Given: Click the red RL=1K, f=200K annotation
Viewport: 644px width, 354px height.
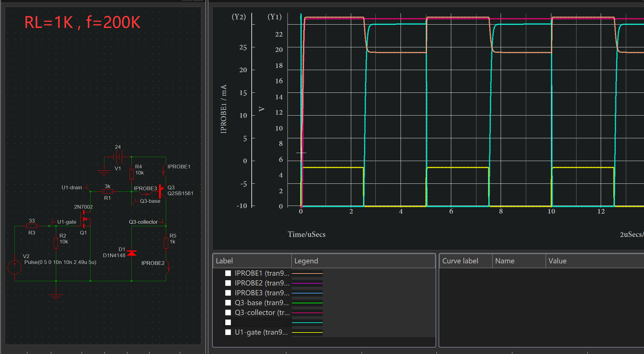Looking at the screenshot, I should (x=82, y=22).
